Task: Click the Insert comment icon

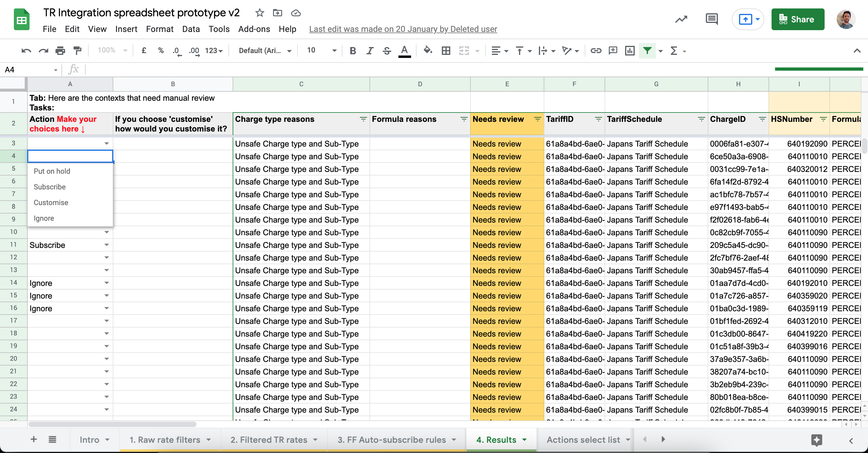Action: [613, 51]
